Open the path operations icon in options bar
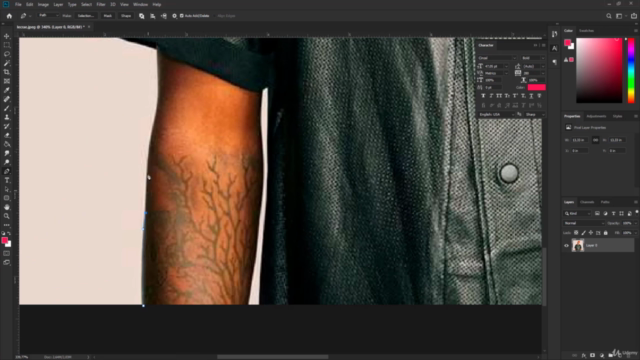The width and height of the screenshot is (640, 360). (142, 16)
